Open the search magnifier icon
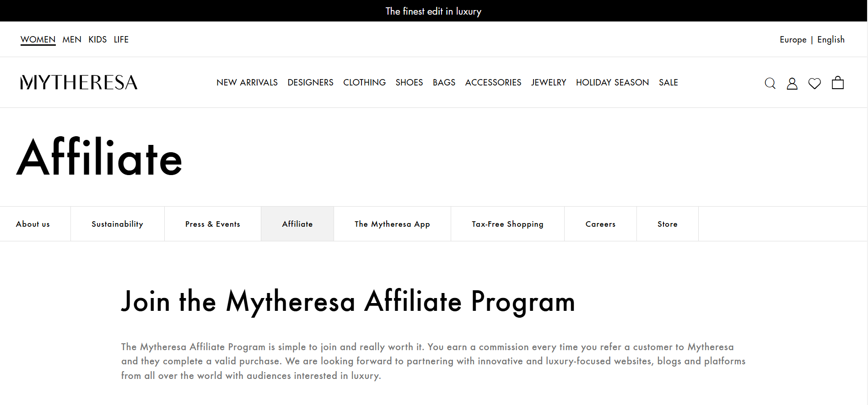Viewport: 868px width, 405px height. point(770,83)
